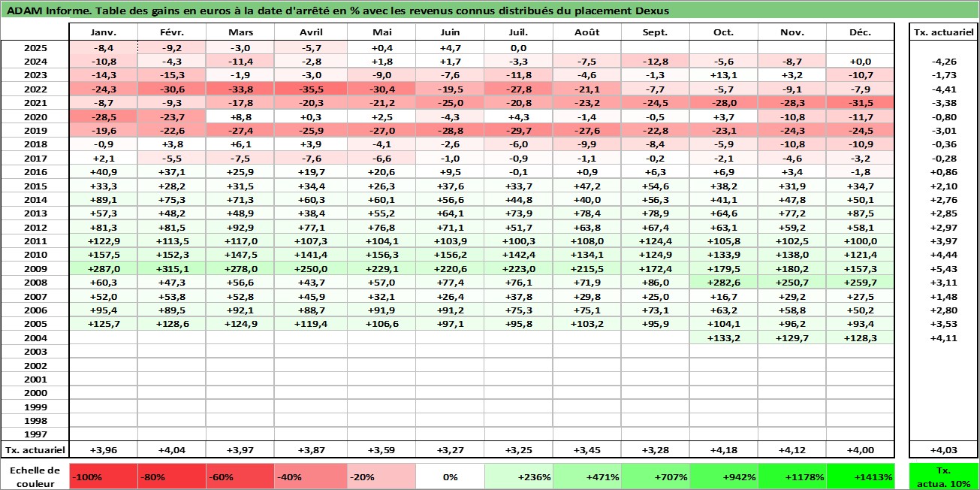Click the +13,1 cell for Oct. 2023

pos(724,74)
